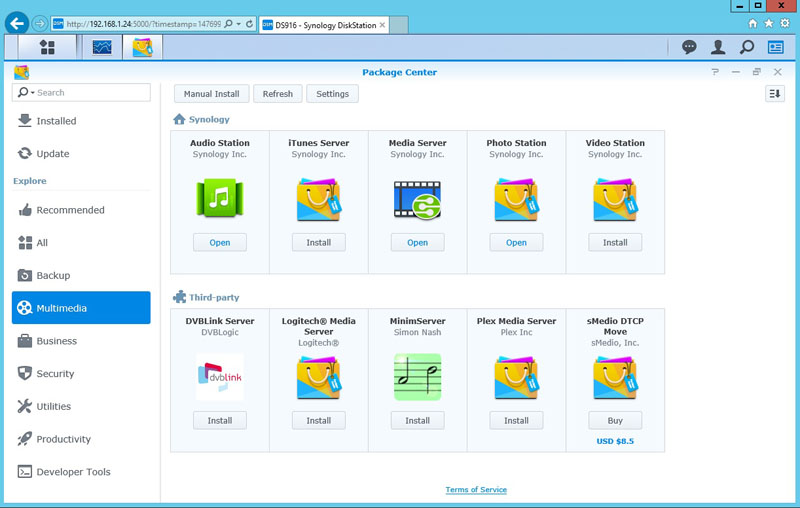800x508 pixels.
Task: Click the user account options icon
Action: [x=718, y=47]
